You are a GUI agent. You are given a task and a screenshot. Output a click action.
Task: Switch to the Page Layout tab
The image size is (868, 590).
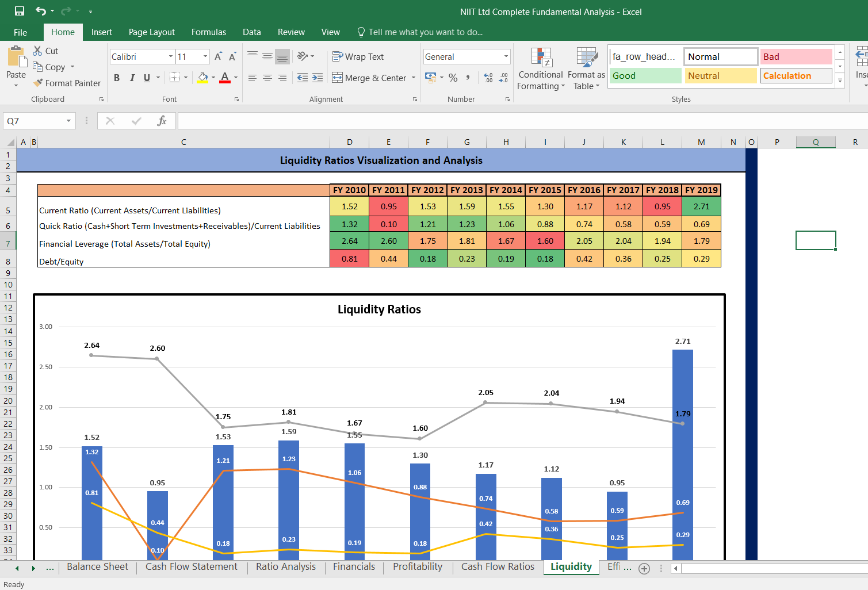point(152,32)
